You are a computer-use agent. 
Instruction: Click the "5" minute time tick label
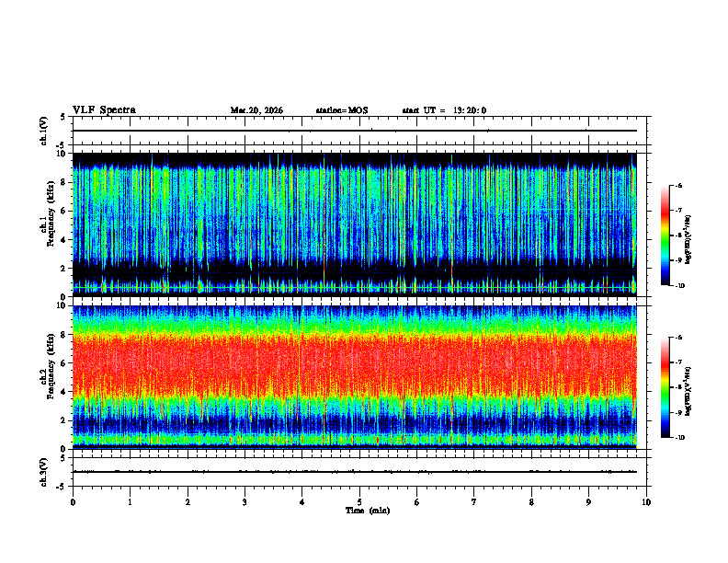tap(359, 502)
